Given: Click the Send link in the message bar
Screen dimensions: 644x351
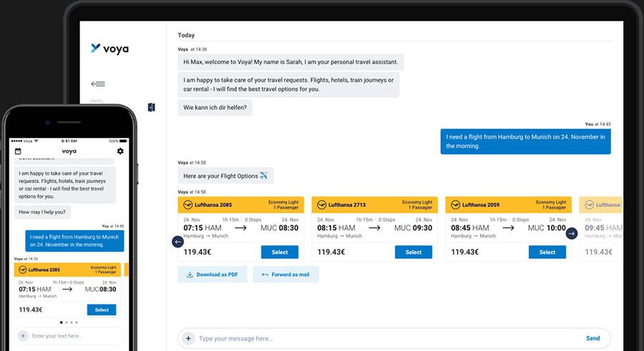Looking at the screenshot, I should click(592, 338).
